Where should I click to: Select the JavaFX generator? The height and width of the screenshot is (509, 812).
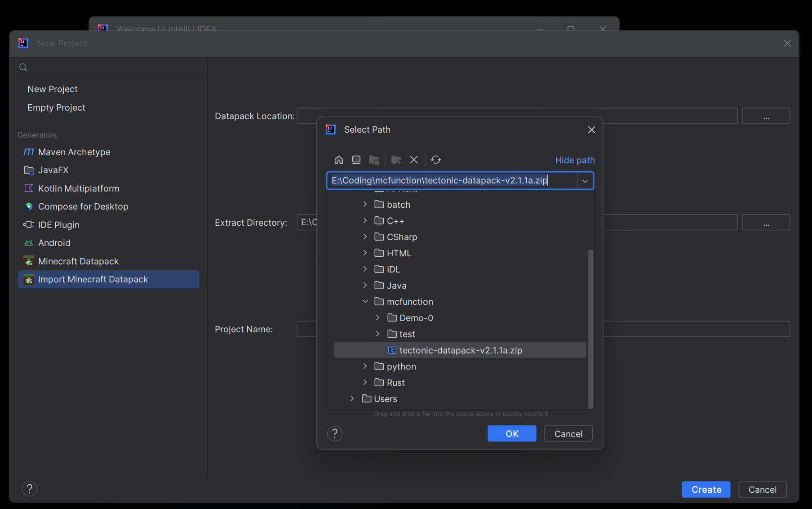pos(108,170)
